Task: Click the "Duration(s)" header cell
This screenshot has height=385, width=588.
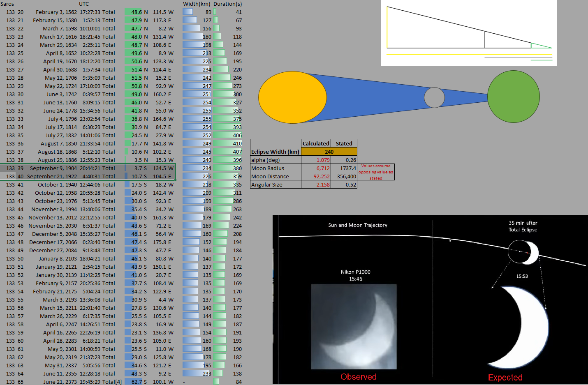Action: click(227, 4)
